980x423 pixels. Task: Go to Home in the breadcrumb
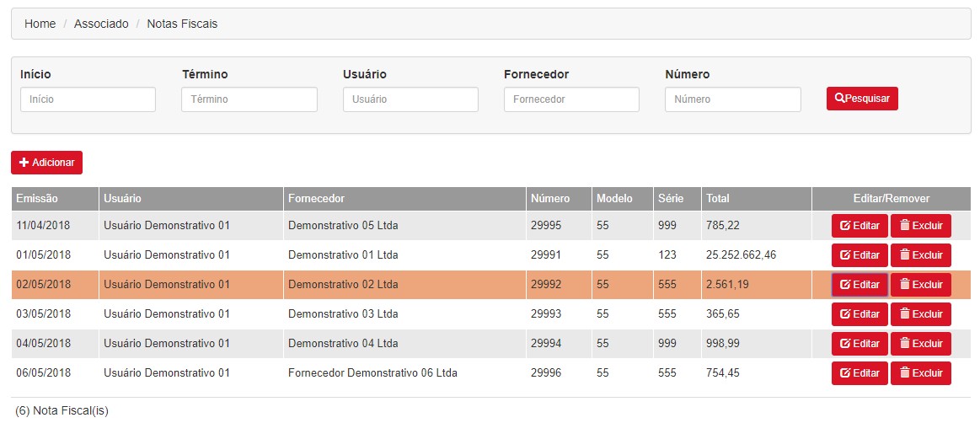pyautogui.click(x=40, y=24)
